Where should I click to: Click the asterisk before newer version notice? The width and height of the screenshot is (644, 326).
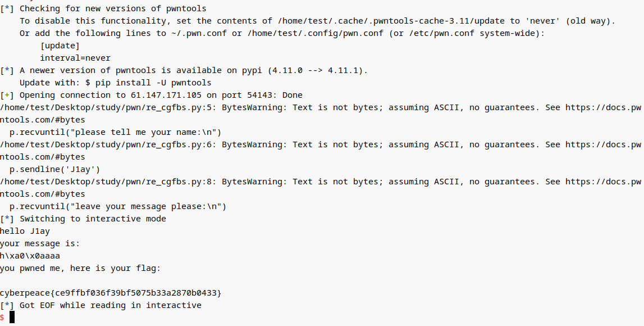7,70
